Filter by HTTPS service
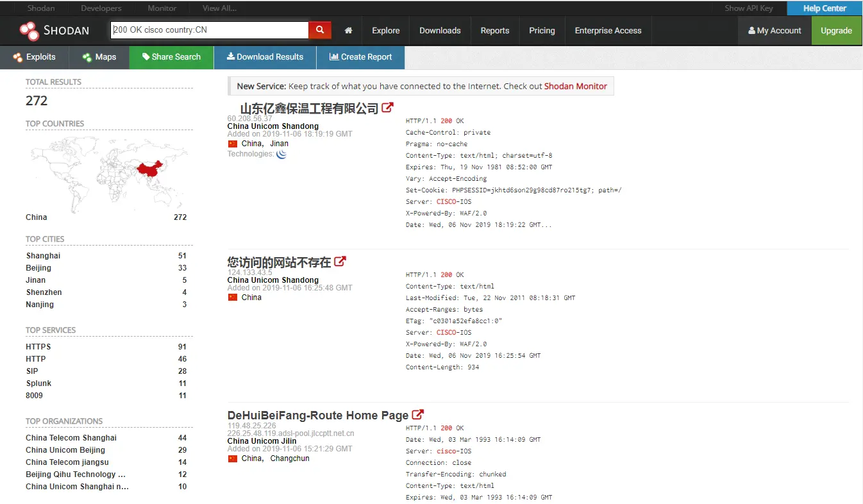The image size is (863, 504). pos(38,347)
